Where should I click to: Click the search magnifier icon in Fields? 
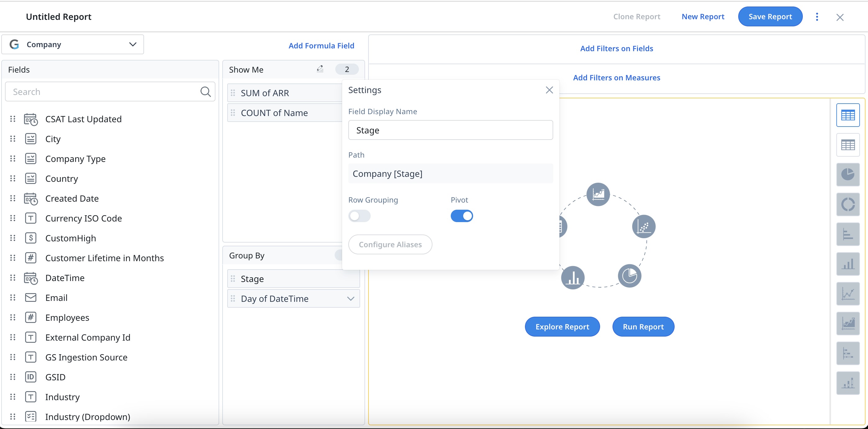tap(206, 92)
